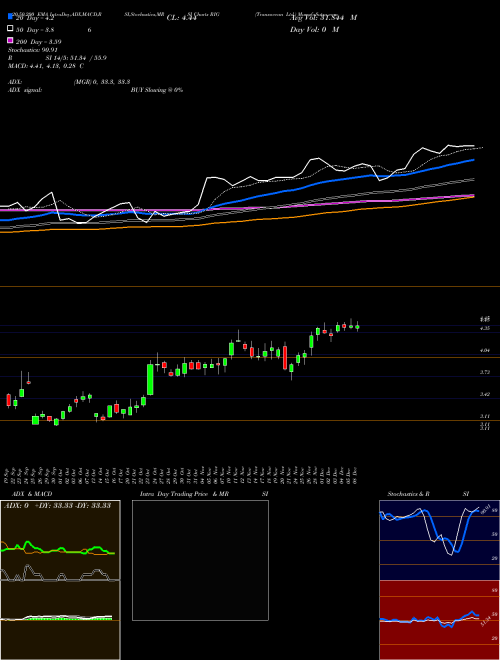Click the last green candlestick on the chart

(x=357, y=327)
